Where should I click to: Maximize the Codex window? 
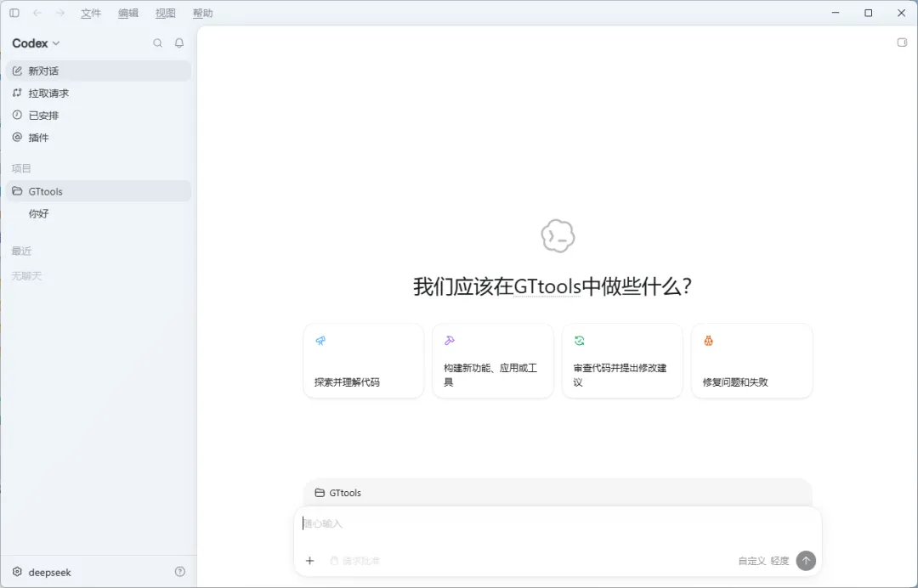coord(868,13)
